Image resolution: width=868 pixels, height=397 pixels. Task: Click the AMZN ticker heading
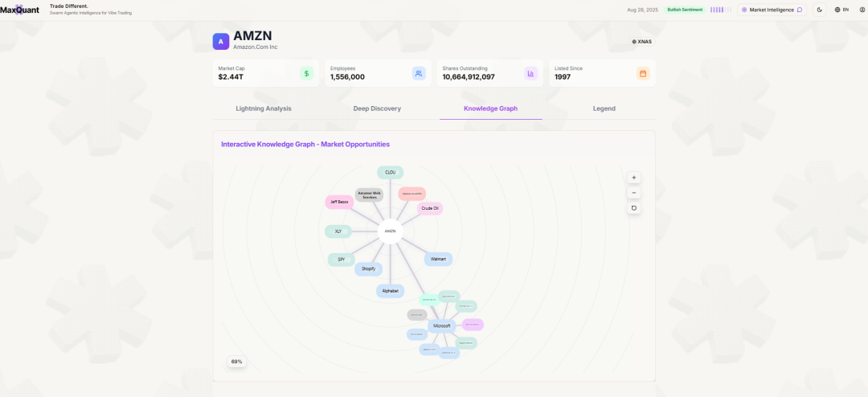[253, 36]
